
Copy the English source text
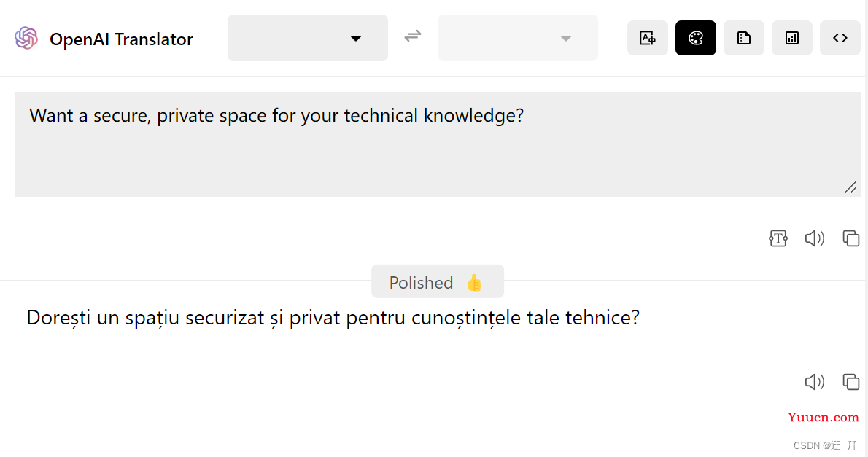(x=850, y=238)
